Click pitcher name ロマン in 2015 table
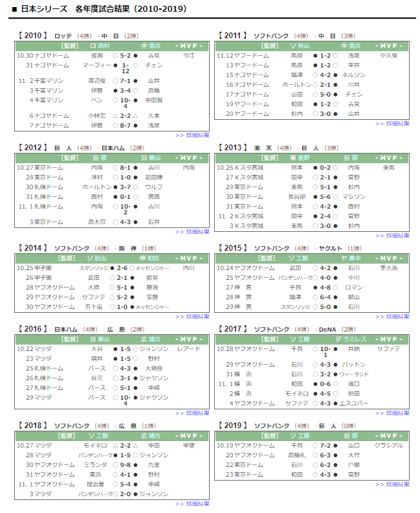Screen dimensions: 420x513 (x=353, y=287)
